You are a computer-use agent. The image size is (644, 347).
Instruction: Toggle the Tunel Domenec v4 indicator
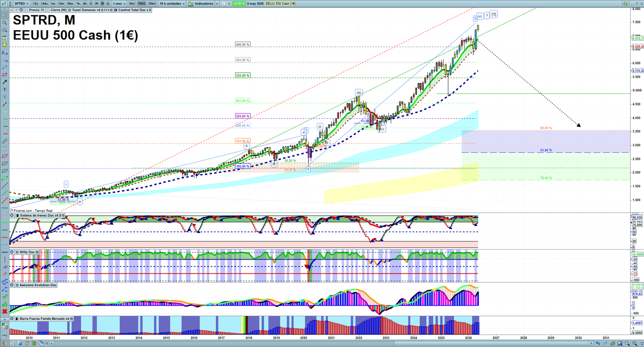click(90, 10)
